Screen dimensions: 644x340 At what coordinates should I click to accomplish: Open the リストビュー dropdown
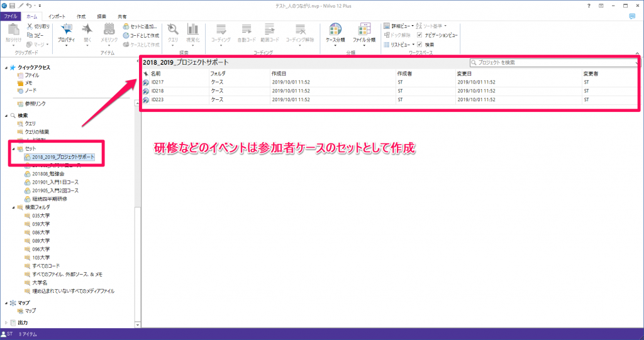point(399,45)
